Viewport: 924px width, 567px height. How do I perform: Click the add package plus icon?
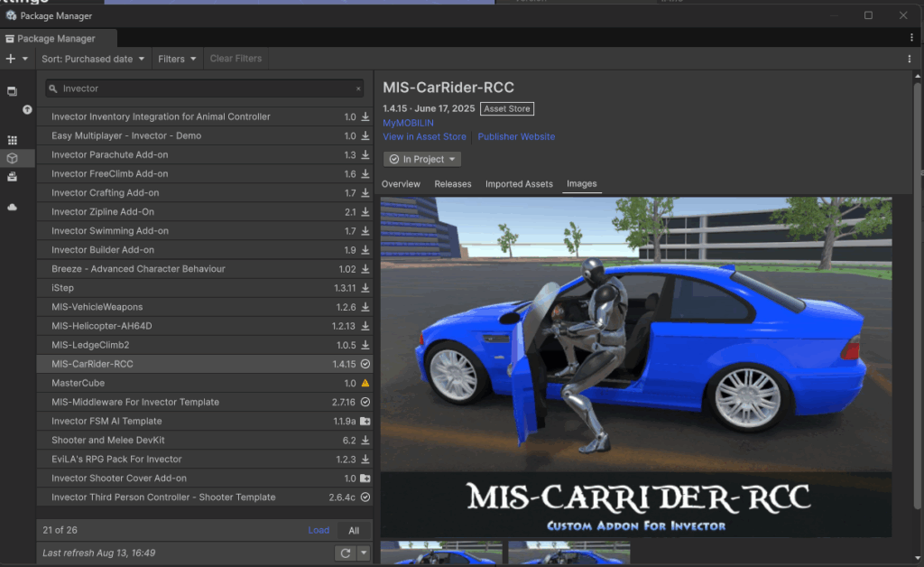[11, 59]
